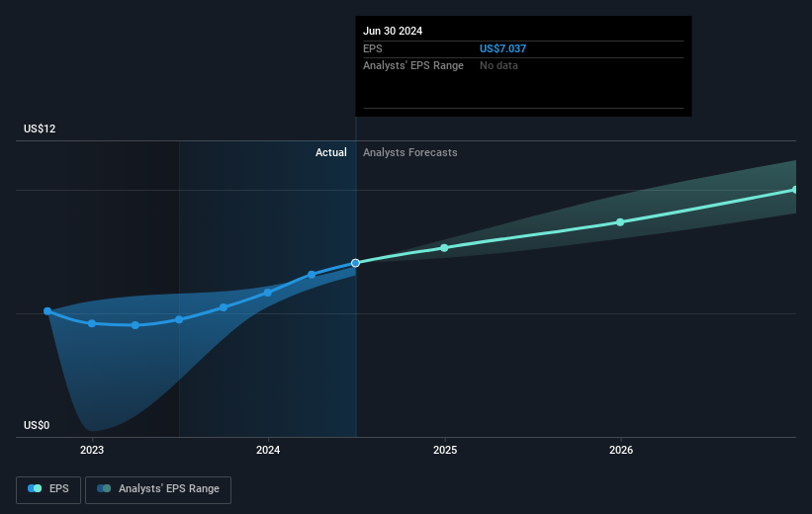Image resolution: width=812 pixels, height=514 pixels.
Task: Click the 2026 x-axis label
Action: 621,451
